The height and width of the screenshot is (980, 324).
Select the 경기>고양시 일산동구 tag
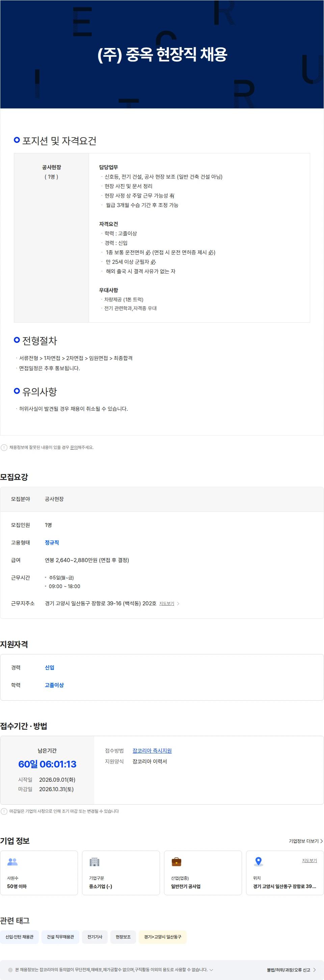pyautogui.click(x=163, y=937)
